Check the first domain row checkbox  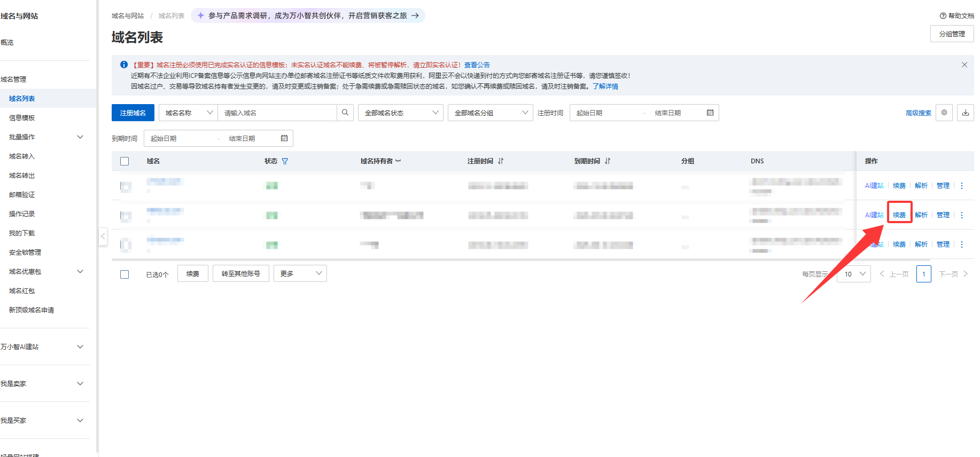click(125, 186)
